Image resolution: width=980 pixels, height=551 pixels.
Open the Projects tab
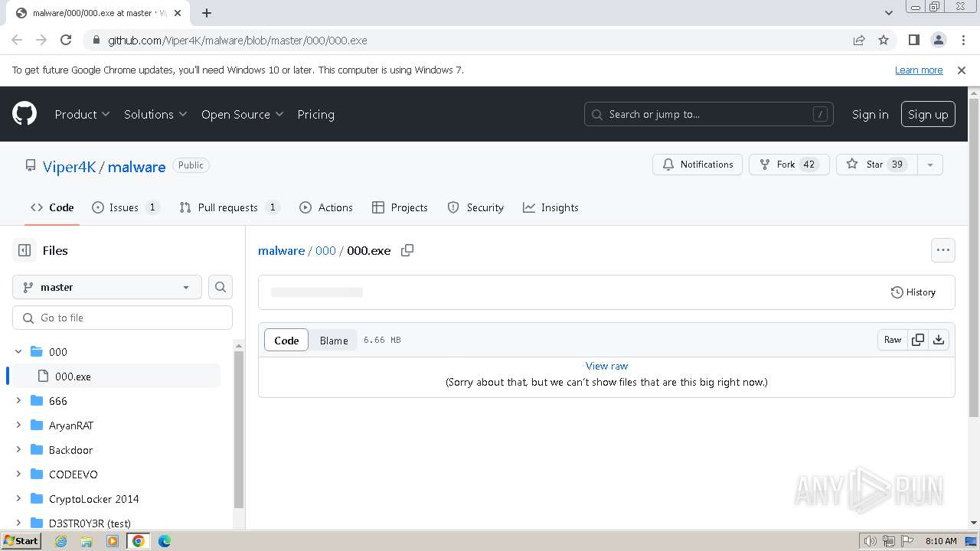click(x=400, y=207)
